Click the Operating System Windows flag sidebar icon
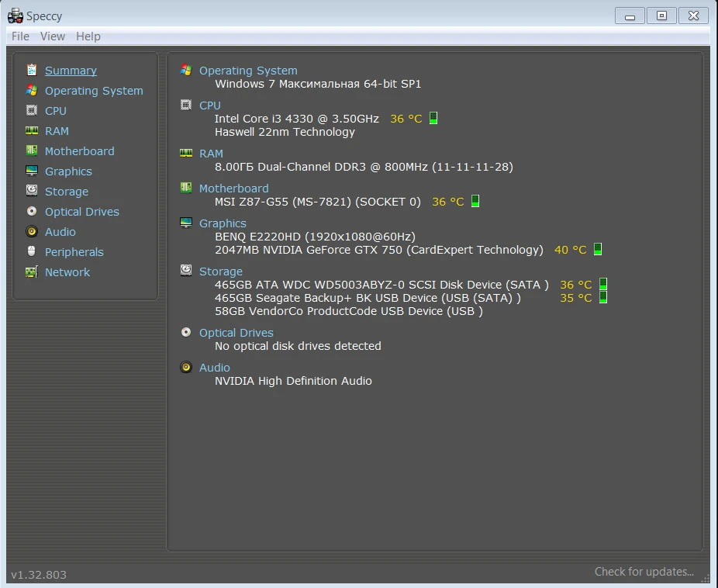This screenshot has height=588, width=718. pos(32,90)
